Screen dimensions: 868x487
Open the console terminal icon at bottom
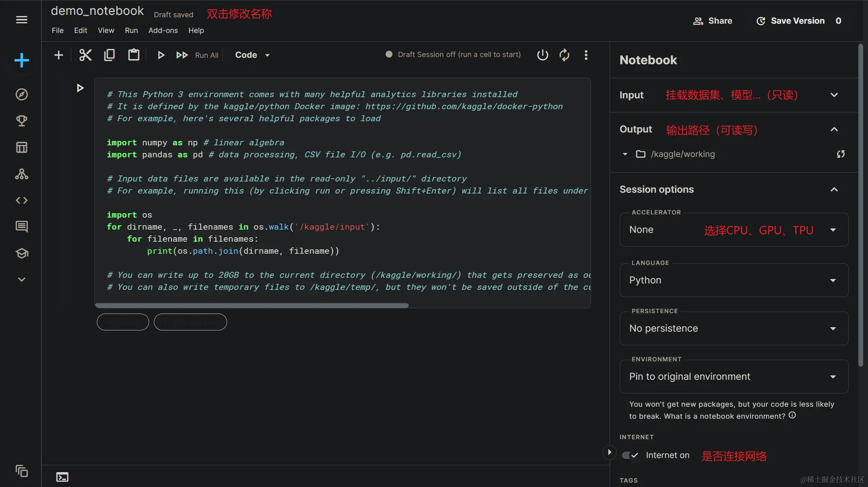click(62, 477)
